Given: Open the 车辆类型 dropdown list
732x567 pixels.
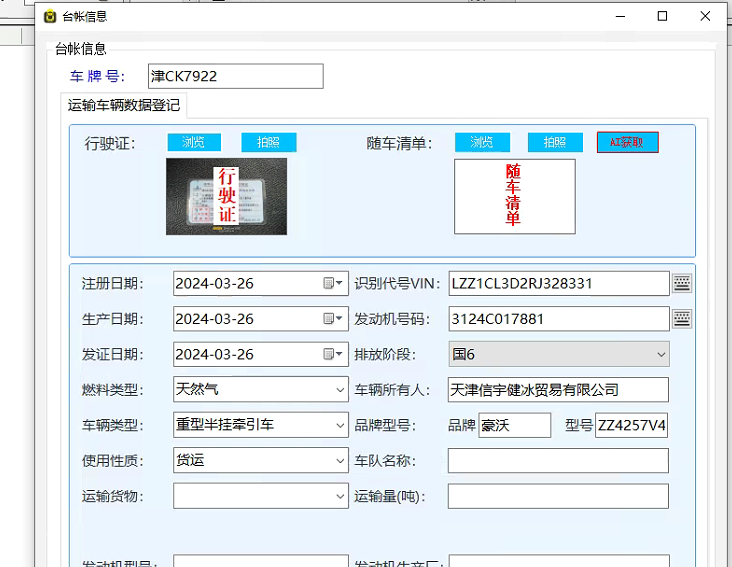Looking at the screenshot, I should pyautogui.click(x=339, y=425).
